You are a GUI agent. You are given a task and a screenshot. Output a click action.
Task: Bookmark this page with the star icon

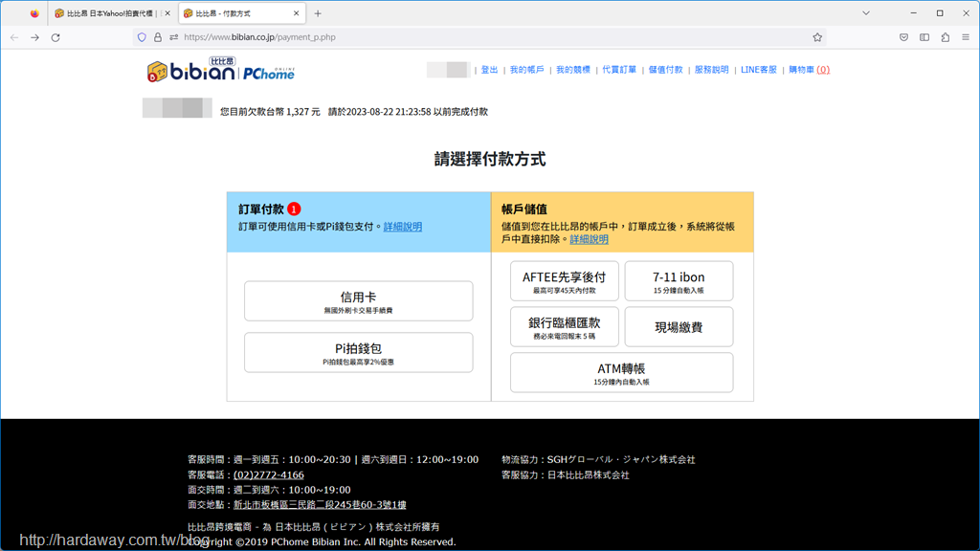coord(817,37)
